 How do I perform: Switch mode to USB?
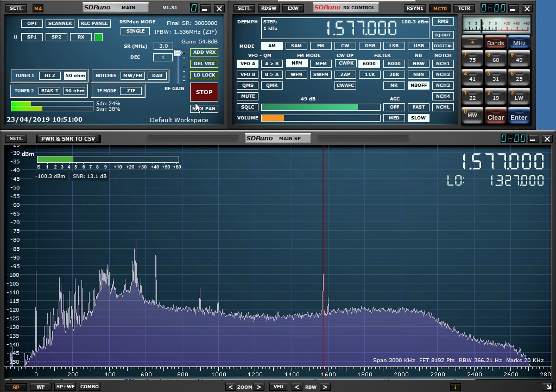(x=419, y=46)
